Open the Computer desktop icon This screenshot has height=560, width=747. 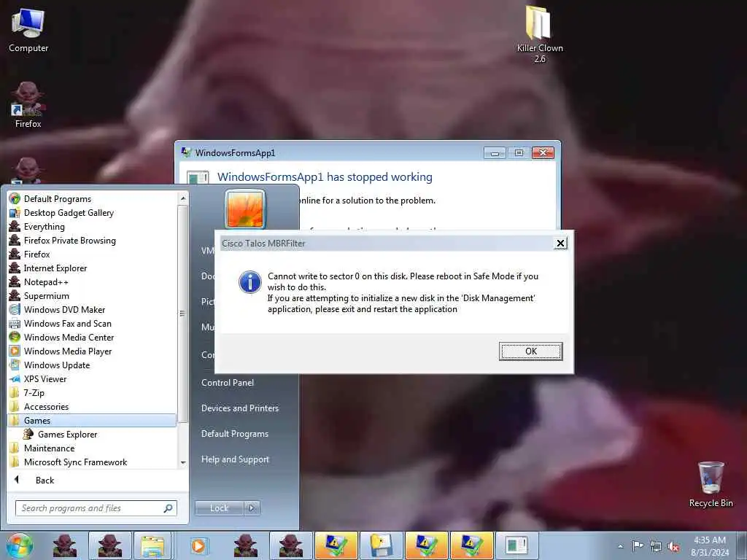point(28,29)
